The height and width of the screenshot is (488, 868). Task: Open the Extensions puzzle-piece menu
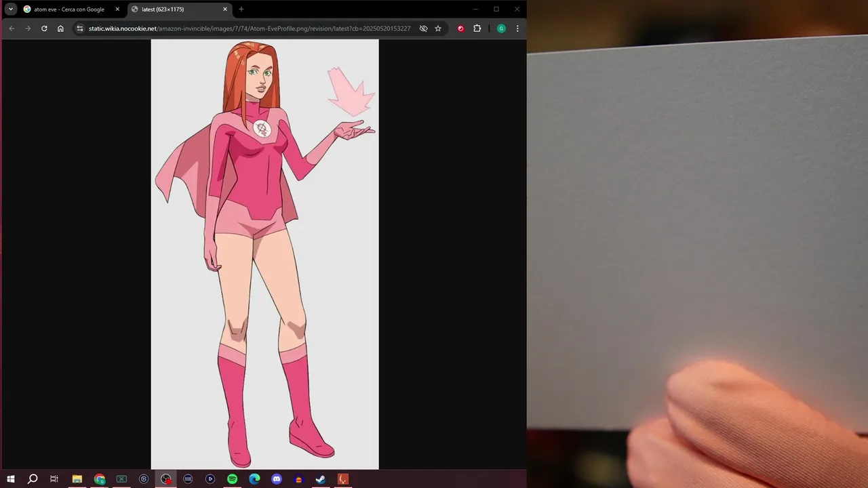coord(477,28)
